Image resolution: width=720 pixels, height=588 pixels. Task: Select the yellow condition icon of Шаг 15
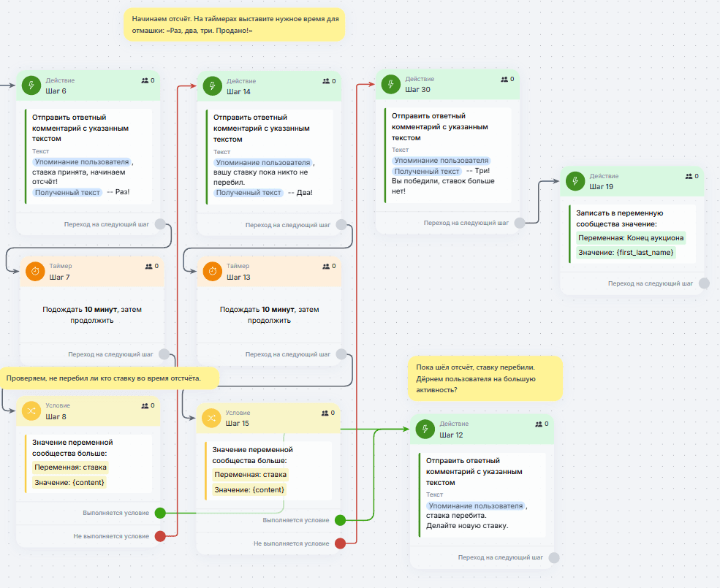point(211,418)
